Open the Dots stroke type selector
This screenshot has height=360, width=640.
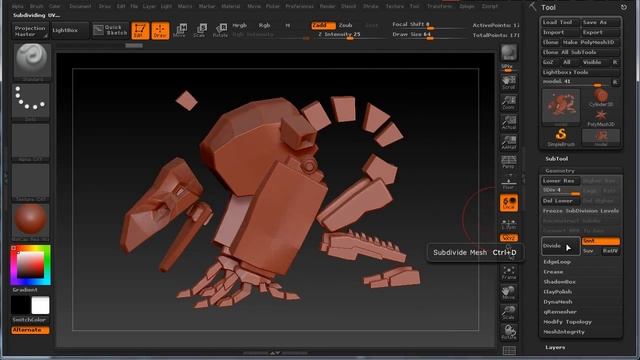click(31, 102)
